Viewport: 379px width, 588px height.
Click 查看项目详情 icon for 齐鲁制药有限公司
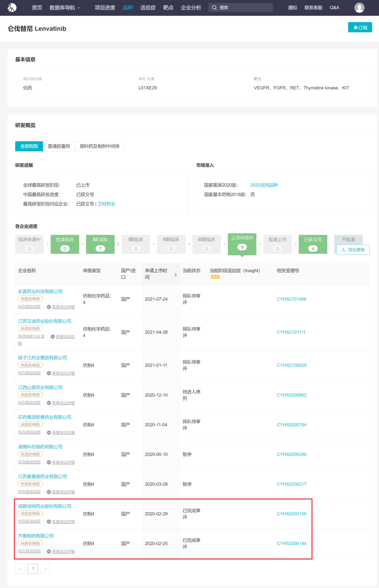pos(49,551)
